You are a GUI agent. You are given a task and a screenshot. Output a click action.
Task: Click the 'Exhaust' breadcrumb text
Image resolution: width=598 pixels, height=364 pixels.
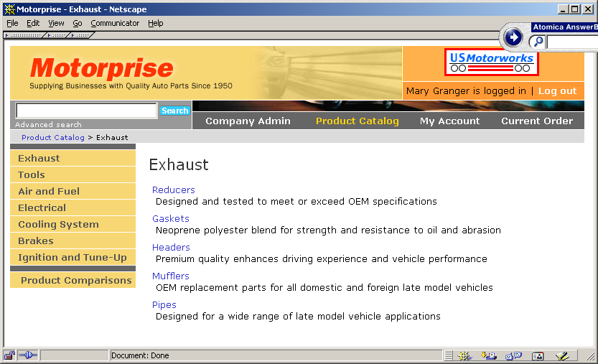(x=112, y=137)
